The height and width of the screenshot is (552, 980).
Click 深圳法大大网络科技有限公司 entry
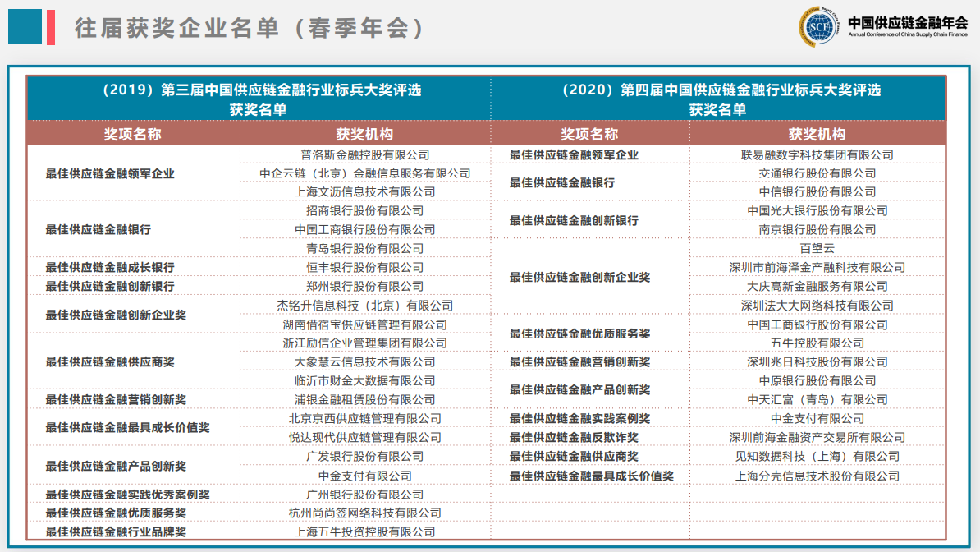pos(817,306)
